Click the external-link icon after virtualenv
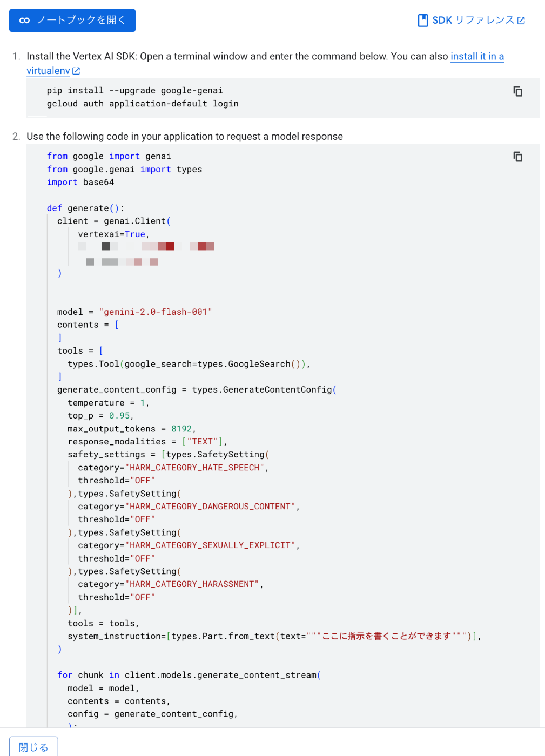Screen dimensions: 545x756 76,71
